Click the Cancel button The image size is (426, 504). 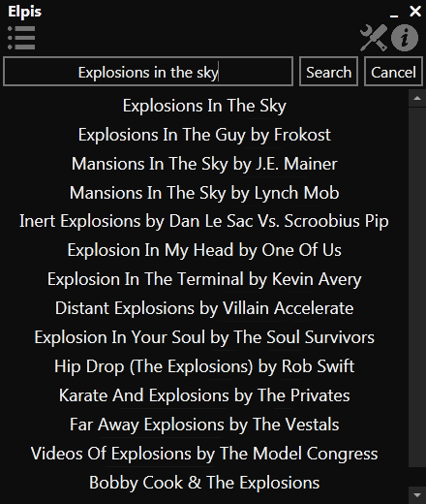(393, 72)
